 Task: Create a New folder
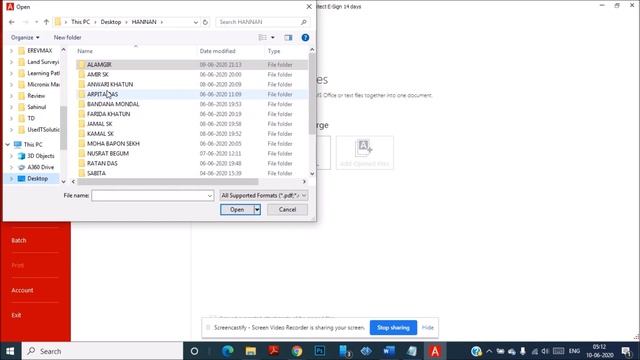(x=67, y=38)
